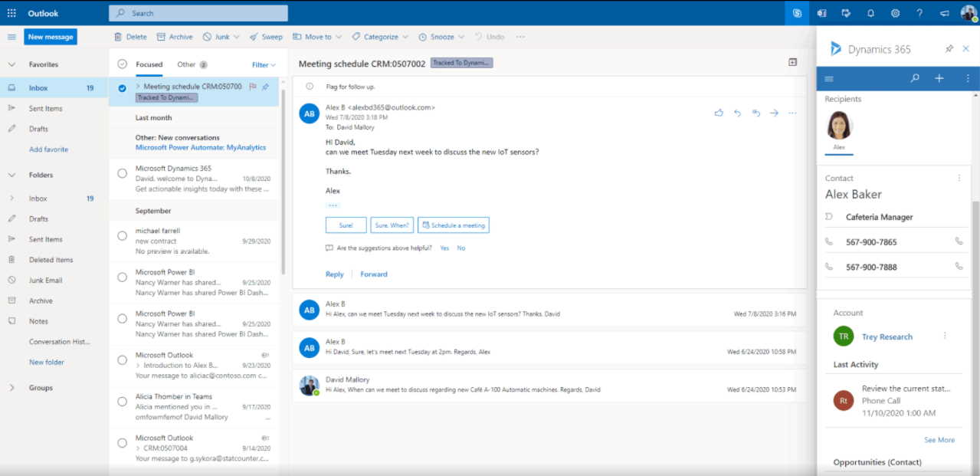Open the account profile picture menu
The height and width of the screenshot is (476, 980).
969,13
